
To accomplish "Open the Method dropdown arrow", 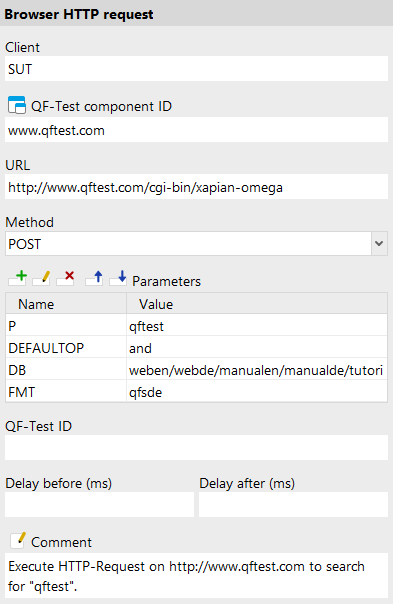I will pos(379,243).
